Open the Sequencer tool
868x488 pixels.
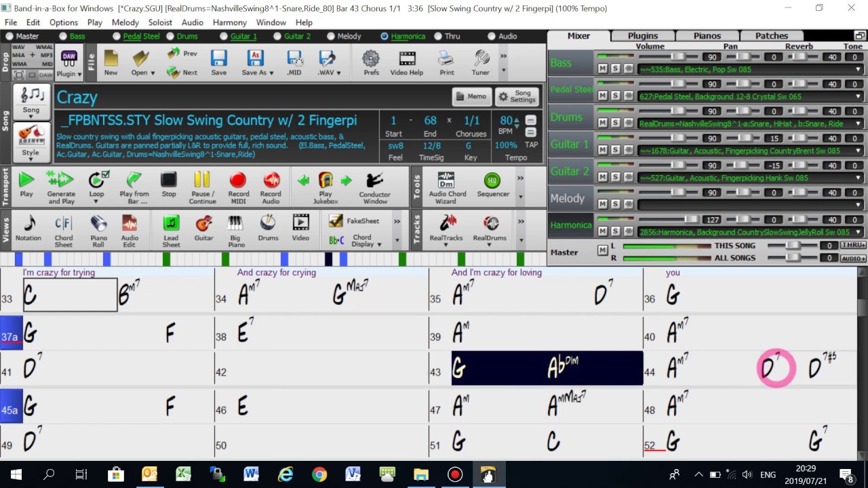click(x=493, y=184)
